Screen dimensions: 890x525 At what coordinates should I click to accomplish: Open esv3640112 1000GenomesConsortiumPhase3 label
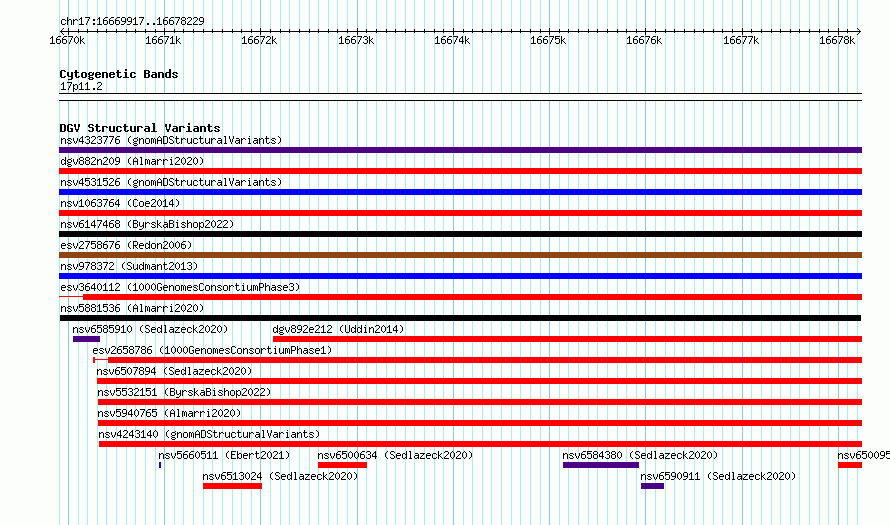click(x=180, y=287)
